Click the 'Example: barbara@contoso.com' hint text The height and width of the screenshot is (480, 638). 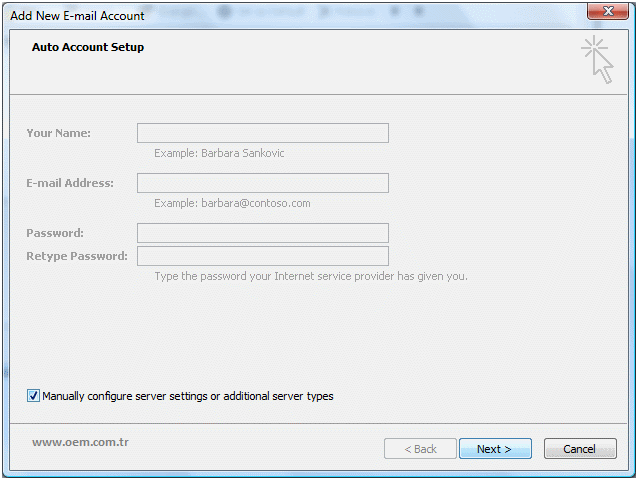232,203
